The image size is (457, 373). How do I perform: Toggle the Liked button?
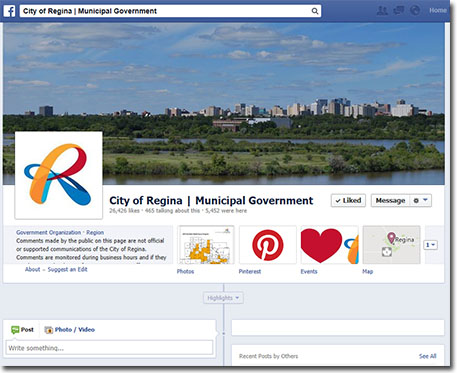(348, 200)
